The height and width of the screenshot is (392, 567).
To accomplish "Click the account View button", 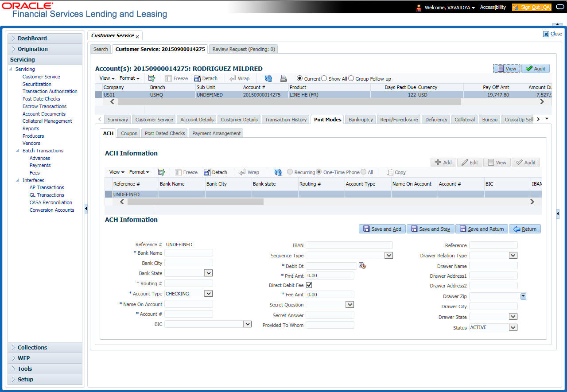I will (x=507, y=69).
